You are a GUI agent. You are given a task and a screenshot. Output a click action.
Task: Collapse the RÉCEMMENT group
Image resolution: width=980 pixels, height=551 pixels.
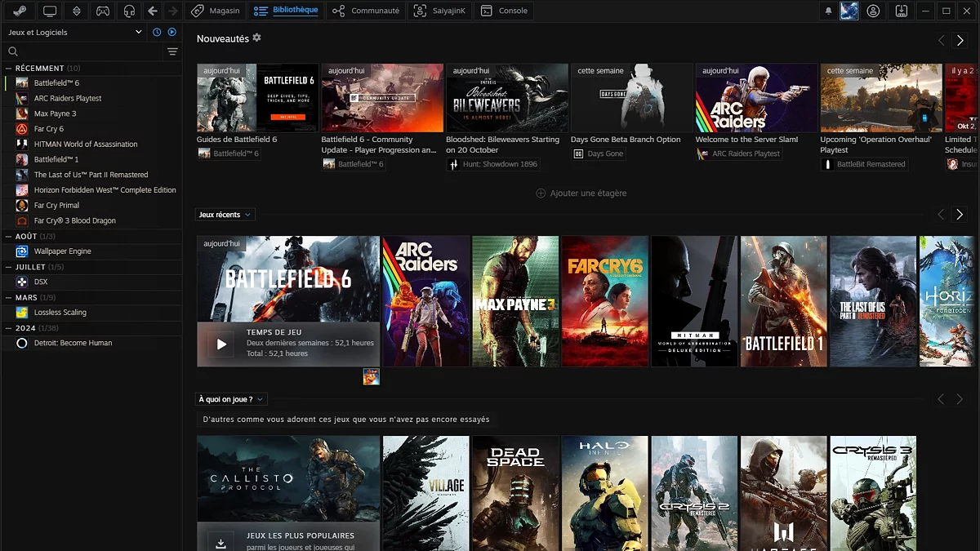point(9,69)
